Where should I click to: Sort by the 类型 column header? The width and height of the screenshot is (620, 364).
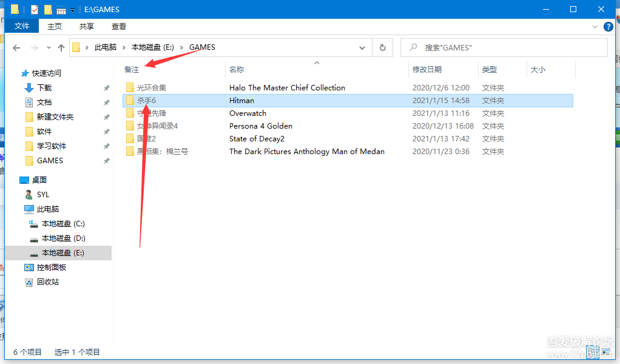[489, 70]
